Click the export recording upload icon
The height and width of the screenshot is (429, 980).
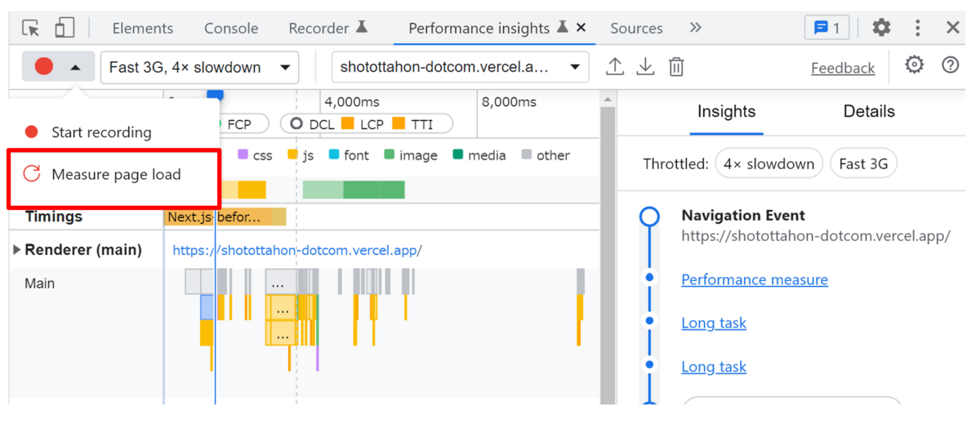[x=615, y=67]
